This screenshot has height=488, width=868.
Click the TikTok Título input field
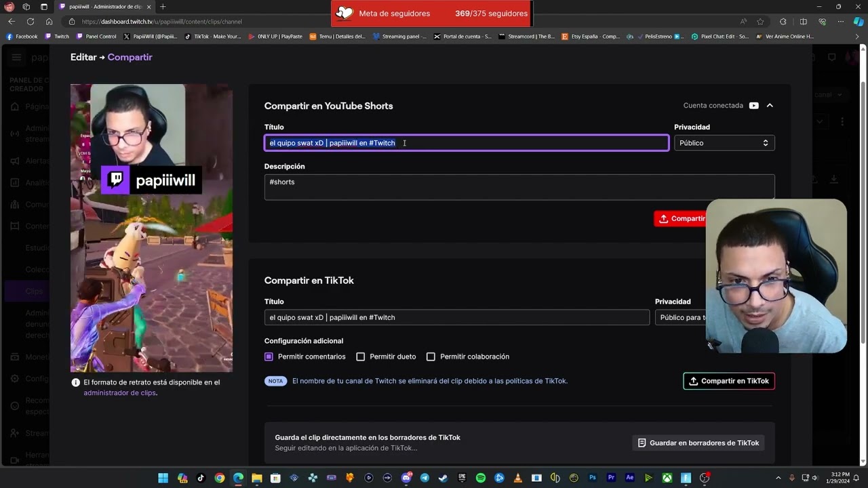pyautogui.click(x=457, y=317)
